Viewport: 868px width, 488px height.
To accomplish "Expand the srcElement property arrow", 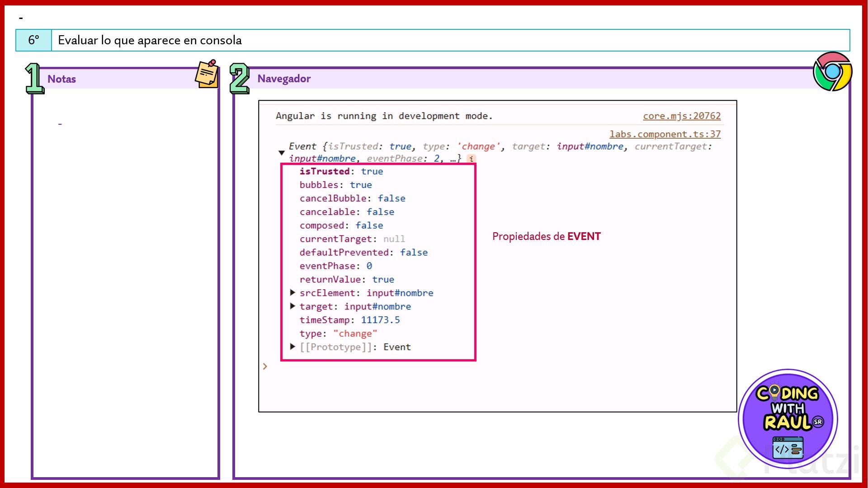I will pyautogui.click(x=292, y=293).
